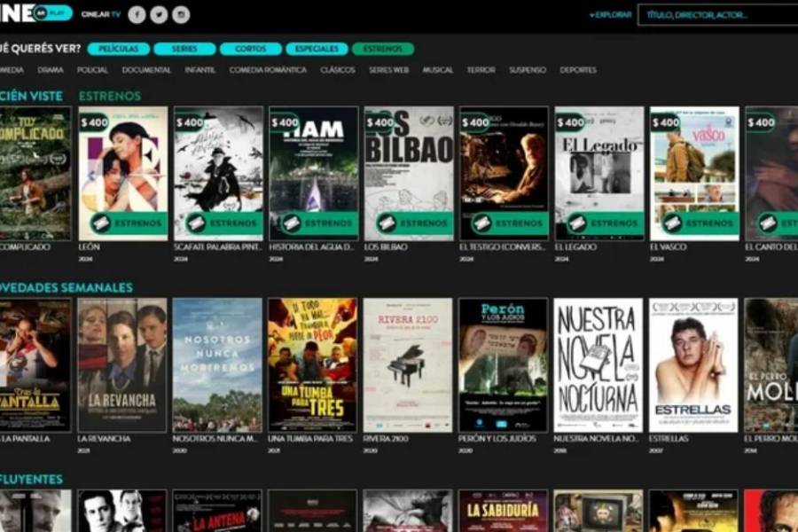Click the Novedades Semanales section heading

click(66, 287)
